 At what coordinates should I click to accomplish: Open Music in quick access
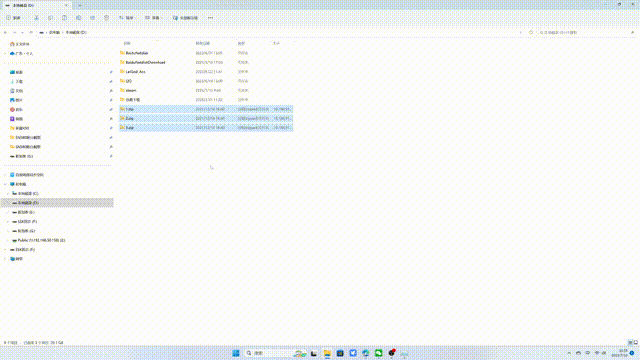(x=16, y=109)
